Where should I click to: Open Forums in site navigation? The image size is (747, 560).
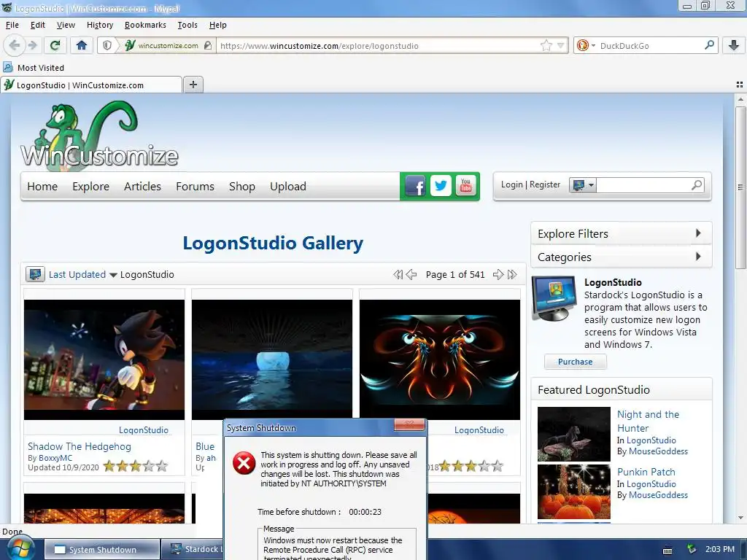195,186
